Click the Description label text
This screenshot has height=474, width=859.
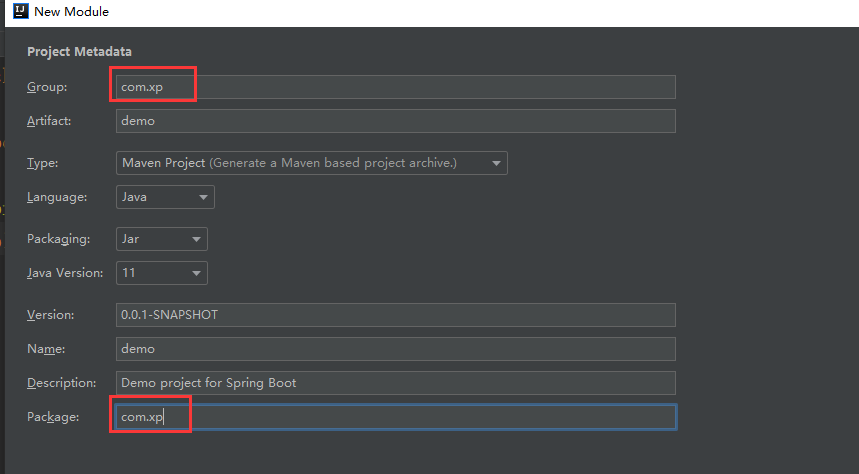(61, 383)
